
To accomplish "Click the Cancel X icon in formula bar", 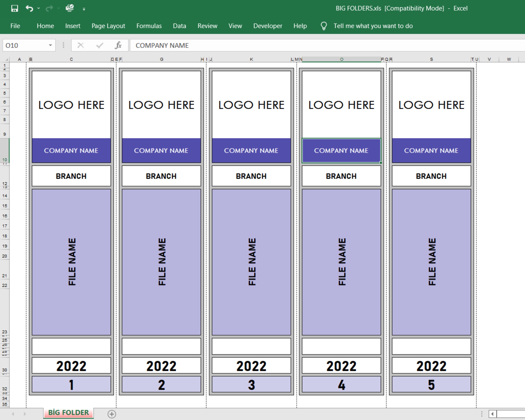I will coord(81,45).
